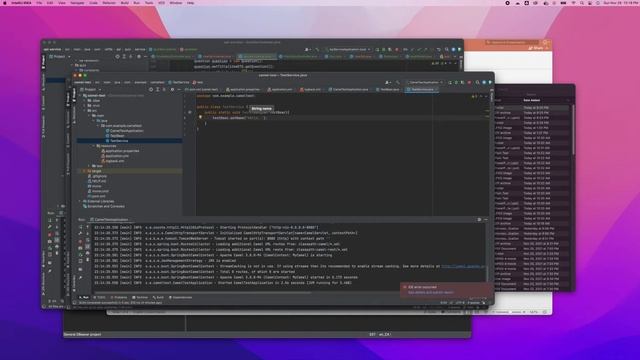Click Finder window vertical scrollbar
The width and height of the screenshot is (640, 360).
(573, 130)
